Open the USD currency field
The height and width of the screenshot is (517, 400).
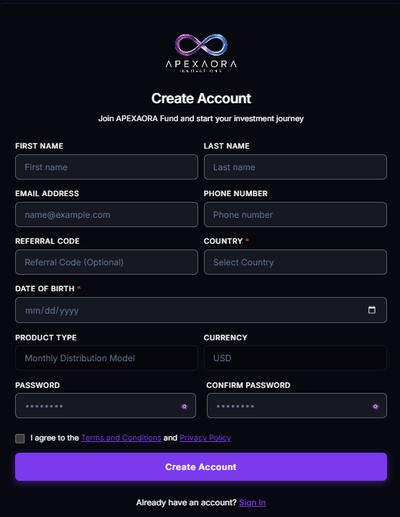point(295,358)
